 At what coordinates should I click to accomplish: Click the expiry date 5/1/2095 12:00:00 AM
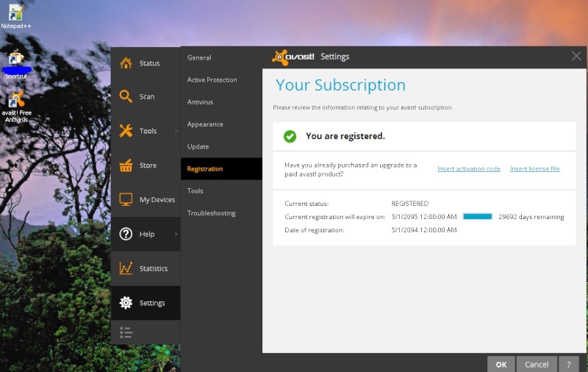424,217
